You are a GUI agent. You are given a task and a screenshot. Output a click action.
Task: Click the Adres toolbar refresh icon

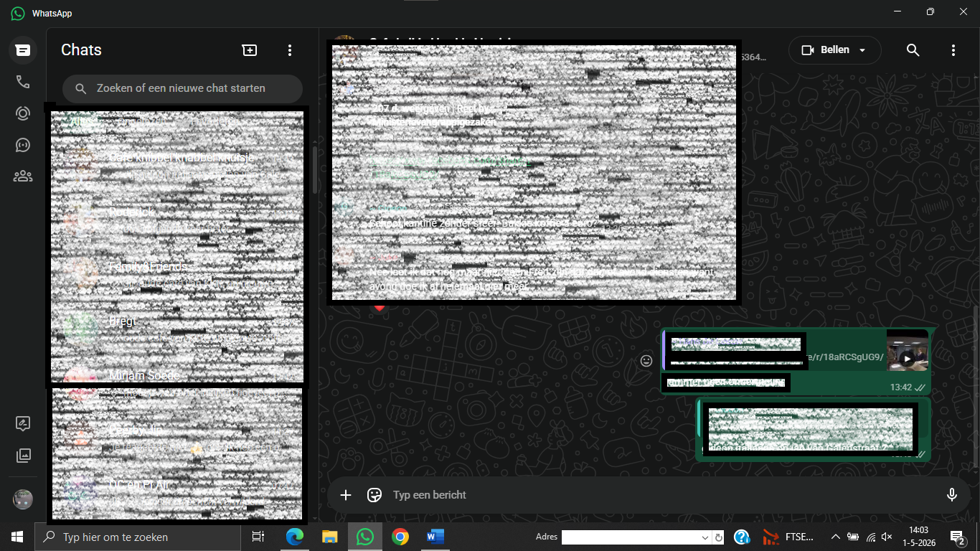click(x=719, y=537)
